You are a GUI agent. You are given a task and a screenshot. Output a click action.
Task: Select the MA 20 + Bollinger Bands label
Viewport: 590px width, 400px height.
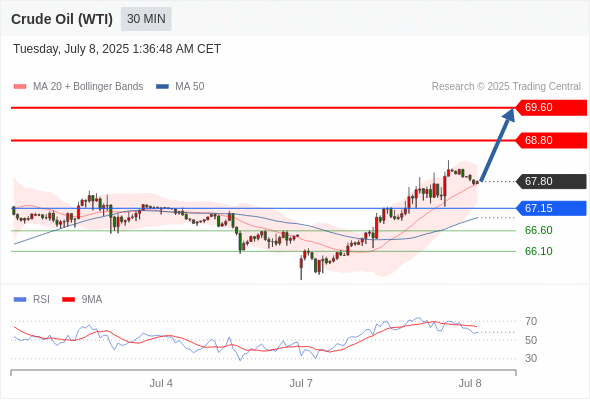point(88,87)
